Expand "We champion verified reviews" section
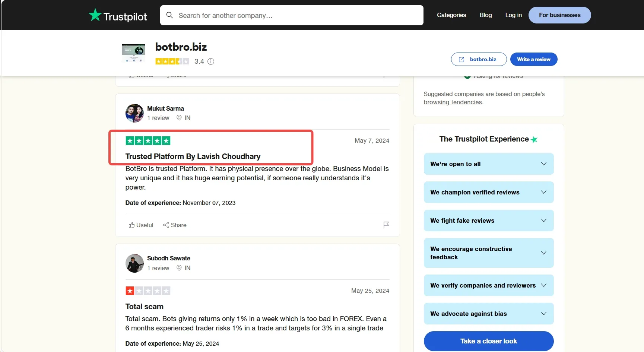The width and height of the screenshot is (644, 352). 489,192
